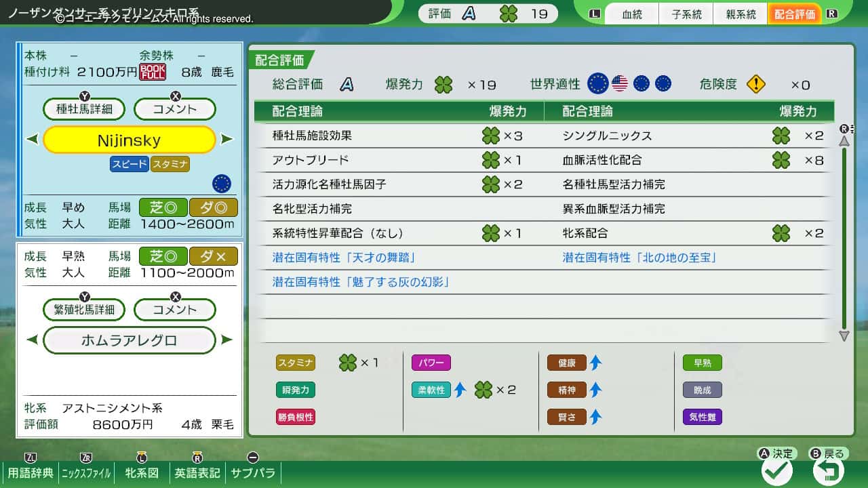Click the green checkmark confirm icon

pyautogui.click(x=777, y=470)
